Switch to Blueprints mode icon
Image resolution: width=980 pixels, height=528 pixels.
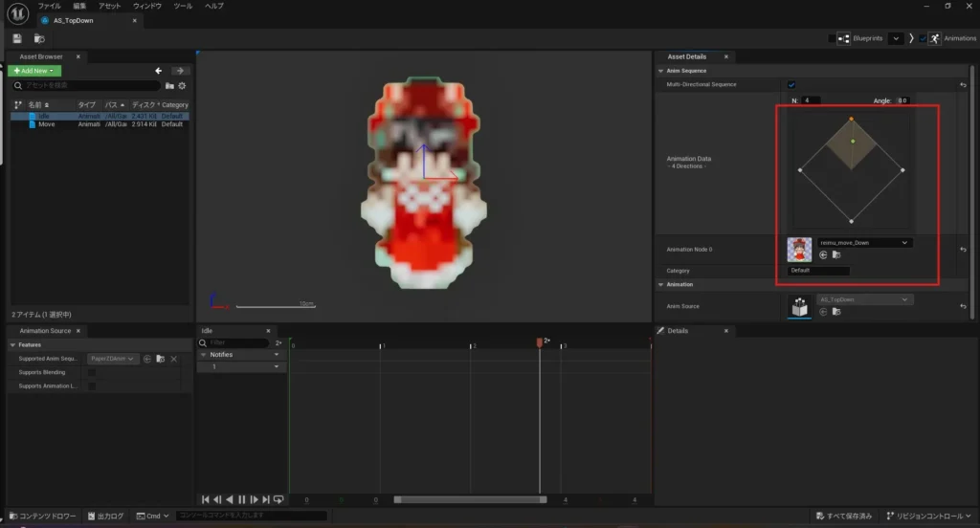click(844, 39)
